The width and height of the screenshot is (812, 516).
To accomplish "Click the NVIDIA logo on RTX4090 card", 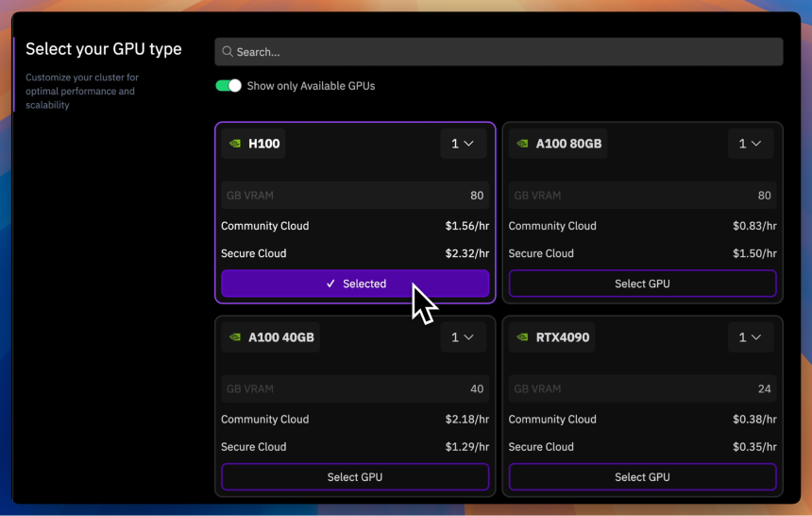I will coord(522,337).
